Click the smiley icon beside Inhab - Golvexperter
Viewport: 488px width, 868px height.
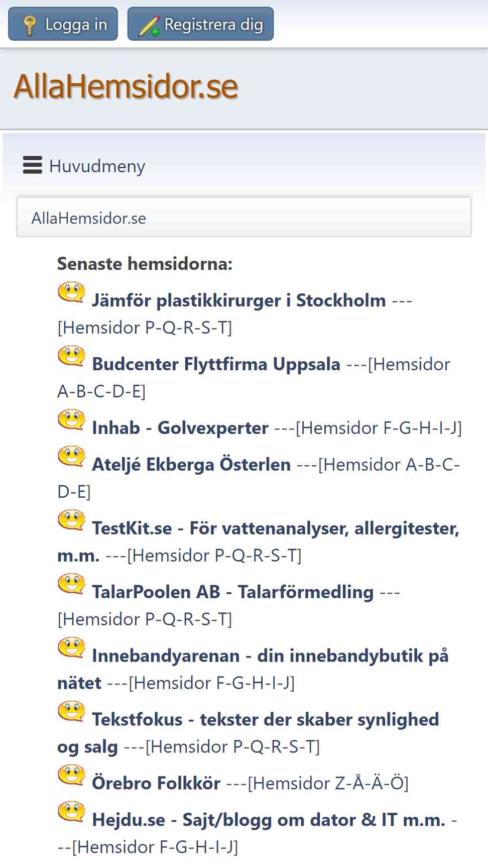(x=71, y=420)
